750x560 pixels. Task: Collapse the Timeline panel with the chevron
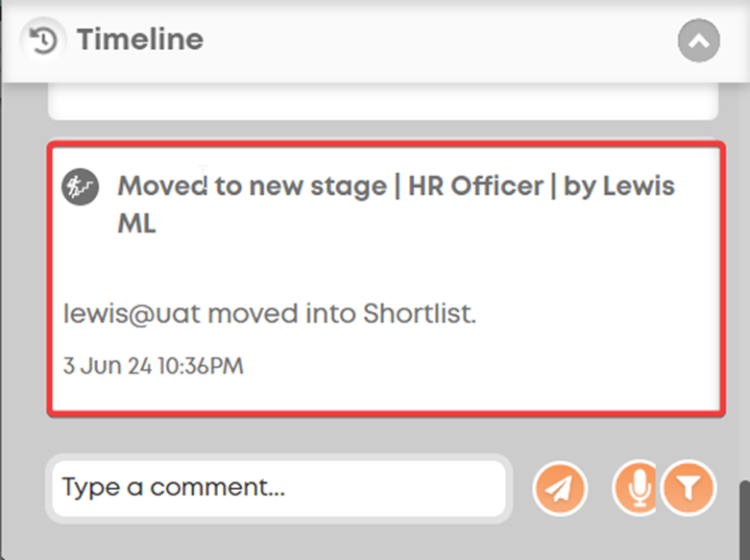pyautogui.click(x=699, y=40)
